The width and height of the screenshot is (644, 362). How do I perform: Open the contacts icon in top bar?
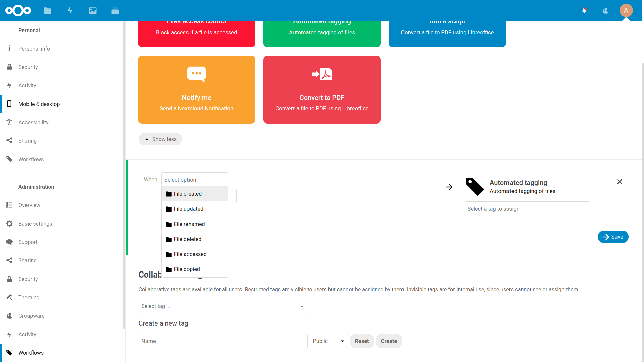tap(605, 10)
